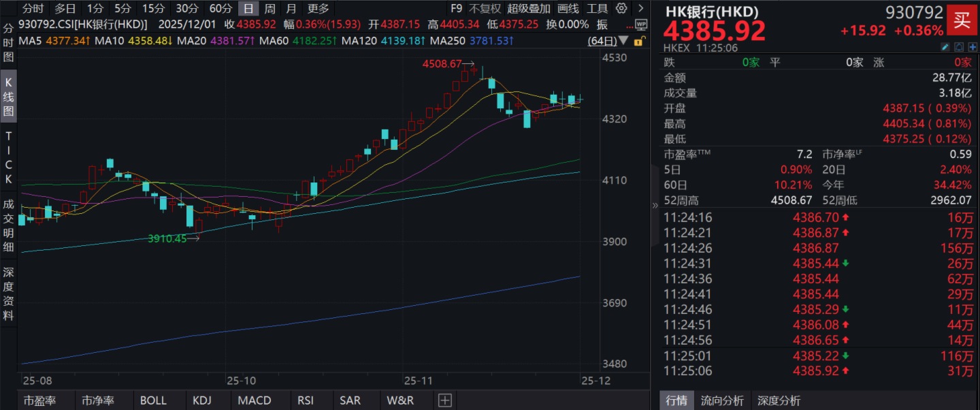Select the MACD indicator tab
Image resolution: width=980 pixels, height=410 pixels.
[x=255, y=400]
